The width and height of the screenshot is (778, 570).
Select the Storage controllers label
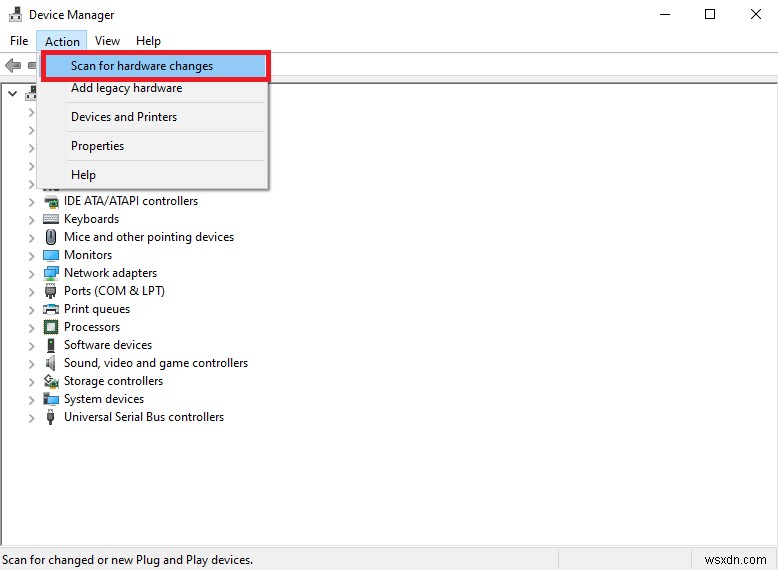click(113, 381)
